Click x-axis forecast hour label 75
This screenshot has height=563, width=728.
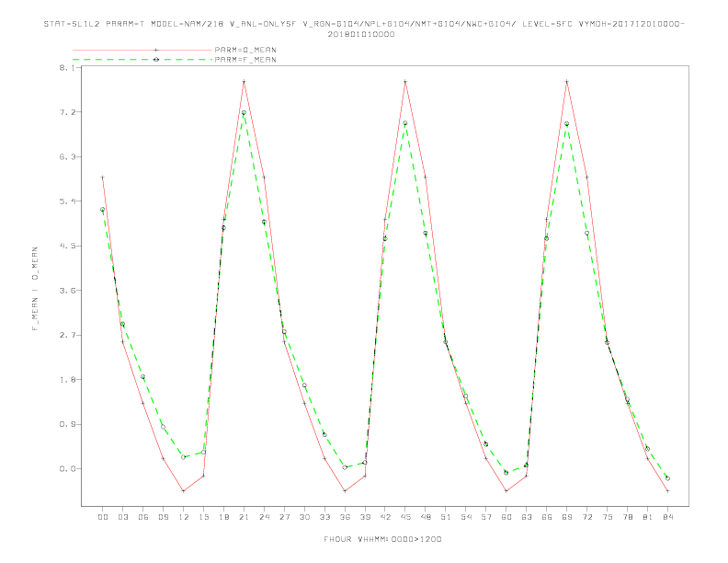pos(608,517)
